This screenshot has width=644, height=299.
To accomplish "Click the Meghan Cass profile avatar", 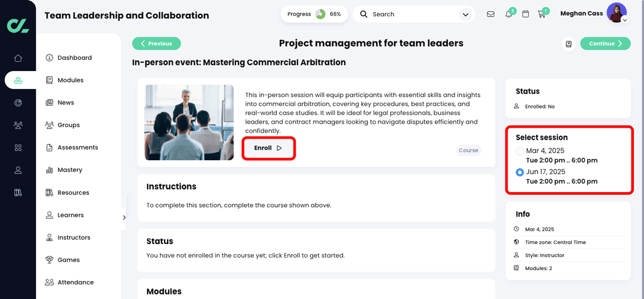I will pos(616,12).
